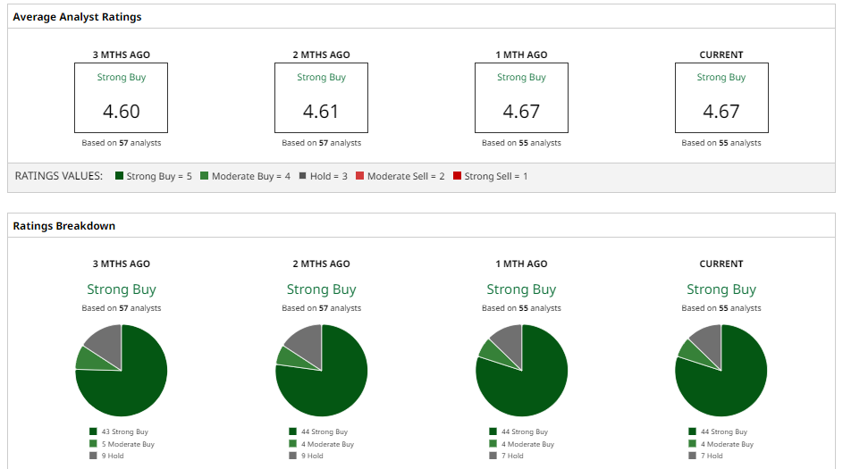
Task: Click the 4.60 rating box for 3 months ago
Action: click(121, 98)
